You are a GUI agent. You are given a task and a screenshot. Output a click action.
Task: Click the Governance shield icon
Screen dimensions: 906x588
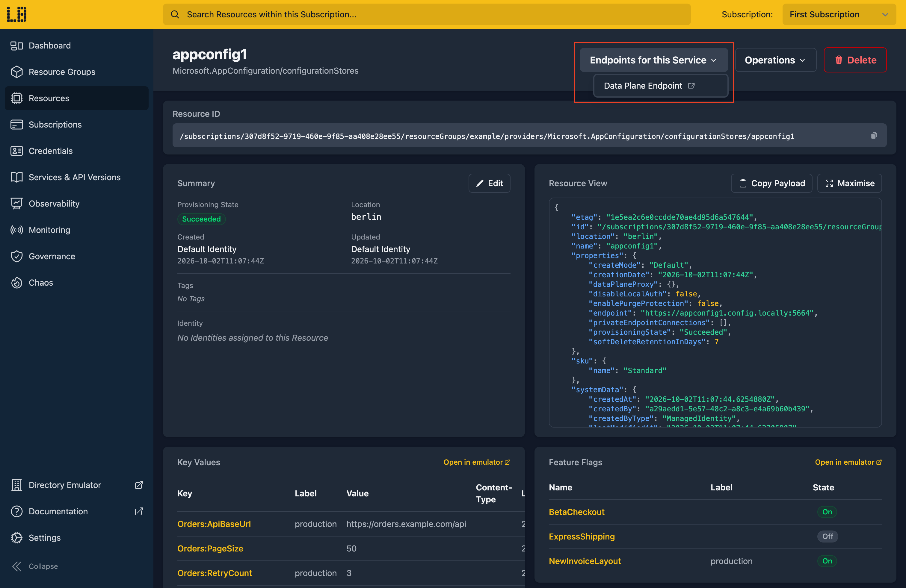click(x=17, y=256)
